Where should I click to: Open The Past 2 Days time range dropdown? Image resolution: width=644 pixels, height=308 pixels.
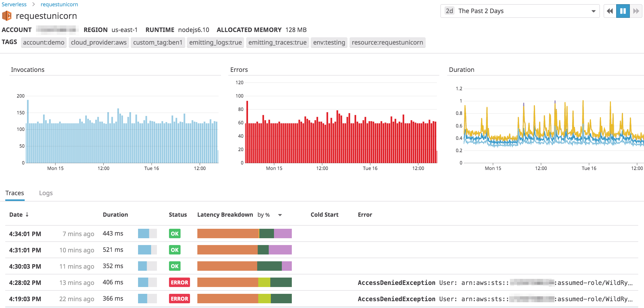click(x=594, y=11)
